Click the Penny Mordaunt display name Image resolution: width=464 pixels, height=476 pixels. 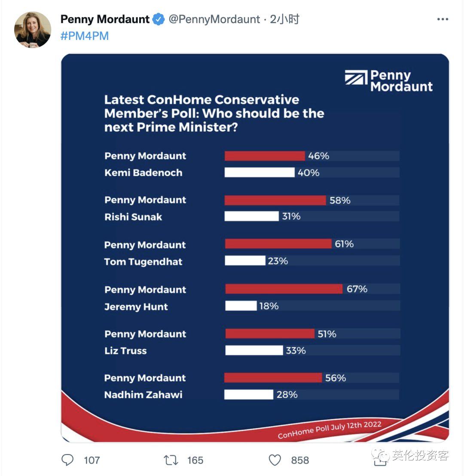(x=105, y=19)
